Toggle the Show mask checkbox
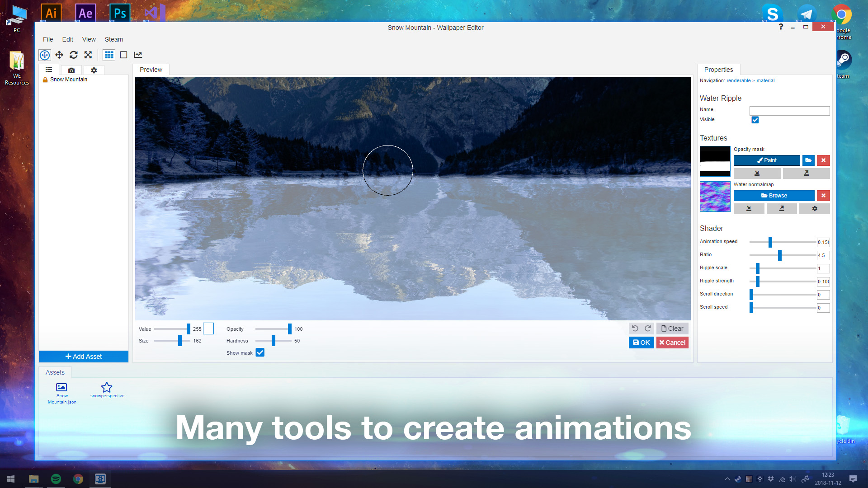The width and height of the screenshot is (868, 488). (x=260, y=352)
